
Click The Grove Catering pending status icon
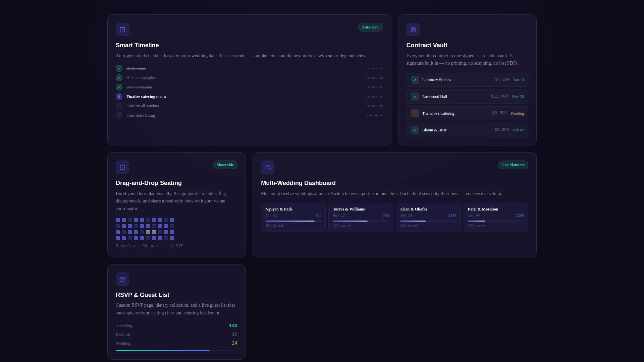[415, 113]
